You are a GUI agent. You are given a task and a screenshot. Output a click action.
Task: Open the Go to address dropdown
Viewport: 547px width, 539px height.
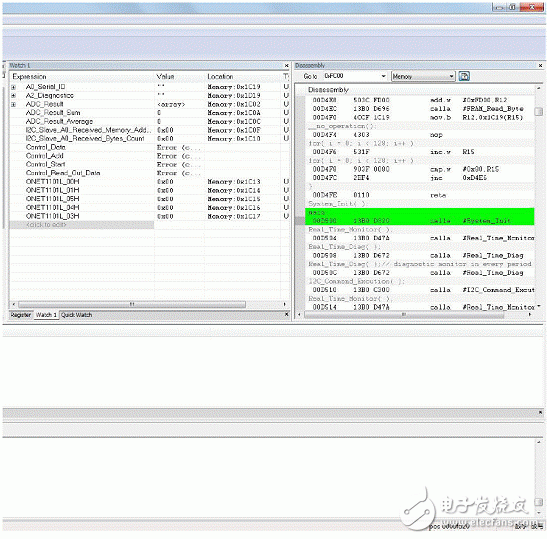pyautogui.click(x=383, y=76)
